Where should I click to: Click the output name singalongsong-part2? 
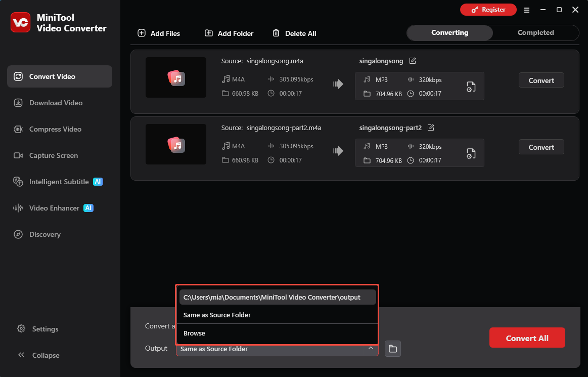(390, 128)
